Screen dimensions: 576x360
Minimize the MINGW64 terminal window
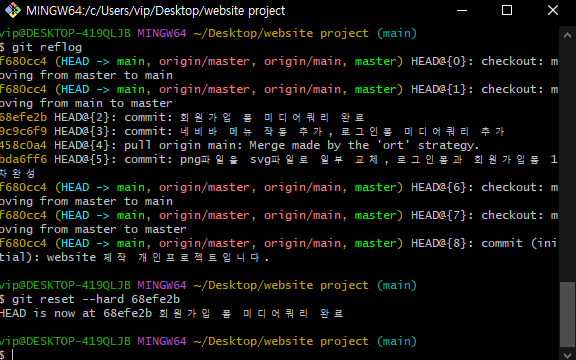(462, 10)
